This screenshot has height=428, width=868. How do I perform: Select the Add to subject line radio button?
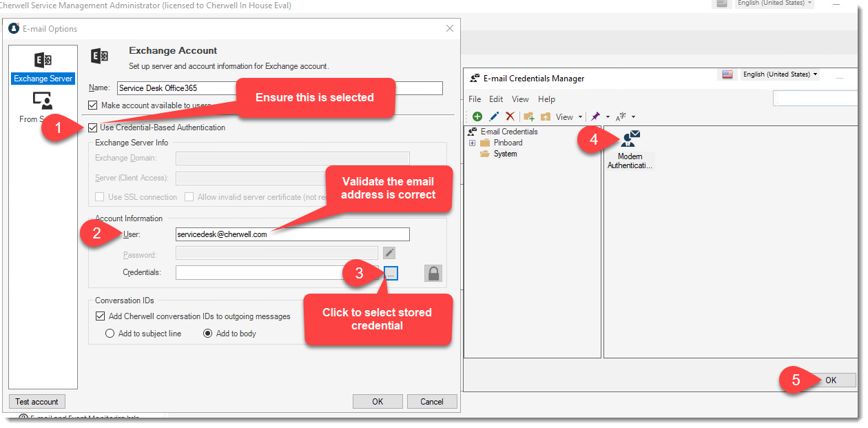click(x=110, y=334)
